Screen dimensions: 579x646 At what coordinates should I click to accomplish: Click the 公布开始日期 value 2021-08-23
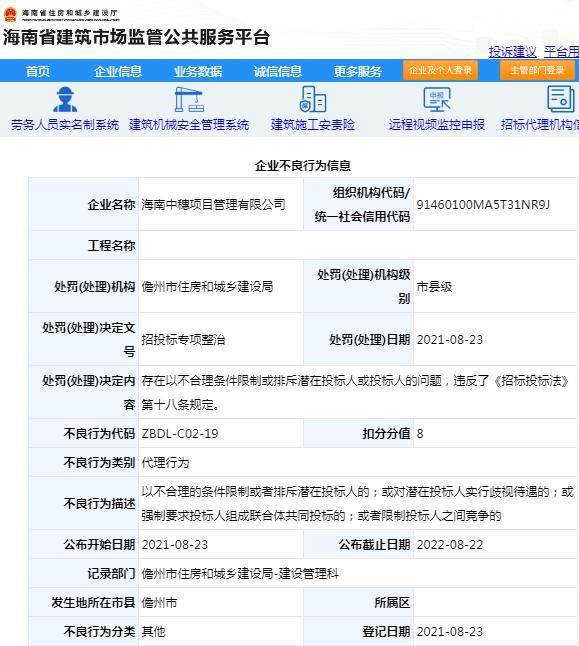click(175, 545)
